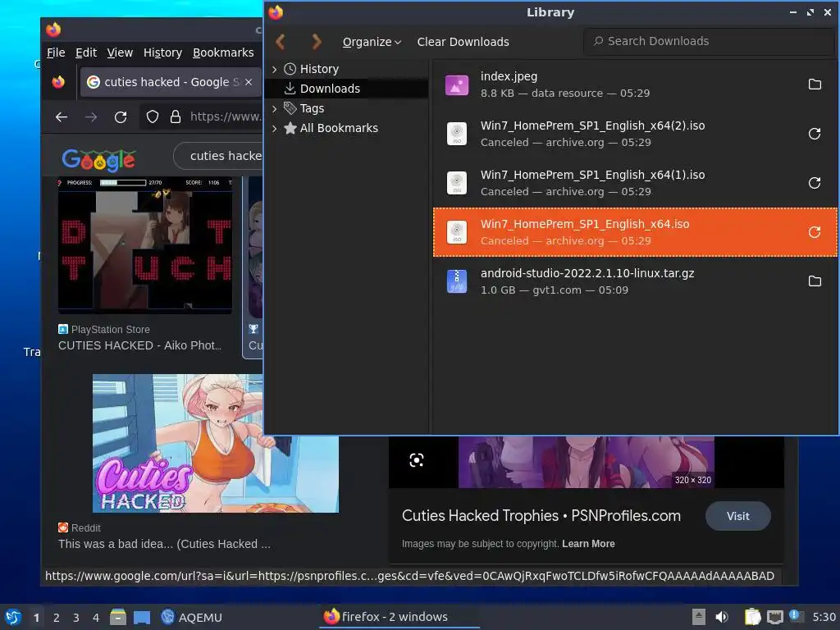Open the History menu in Firefox

point(163,52)
